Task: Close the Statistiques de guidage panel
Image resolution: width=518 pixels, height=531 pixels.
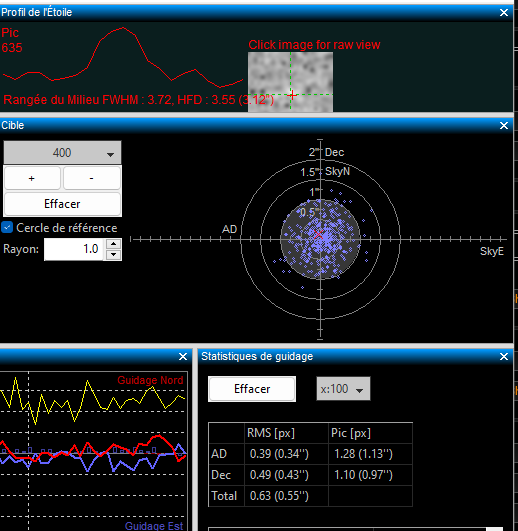Action: (504, 357)
